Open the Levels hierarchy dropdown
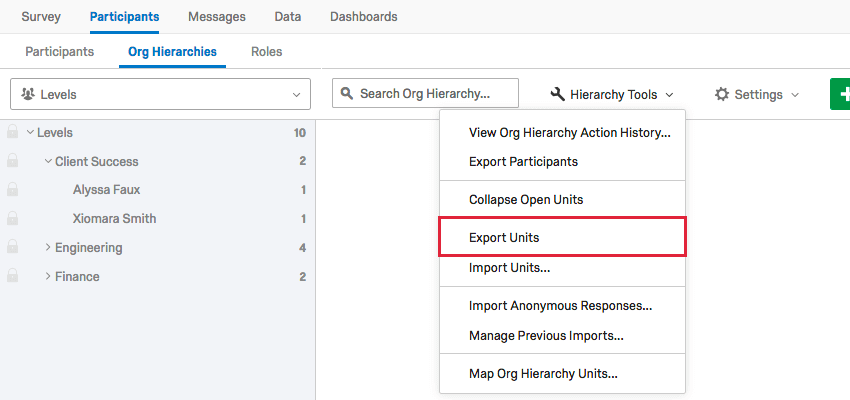 coord(160,94)
